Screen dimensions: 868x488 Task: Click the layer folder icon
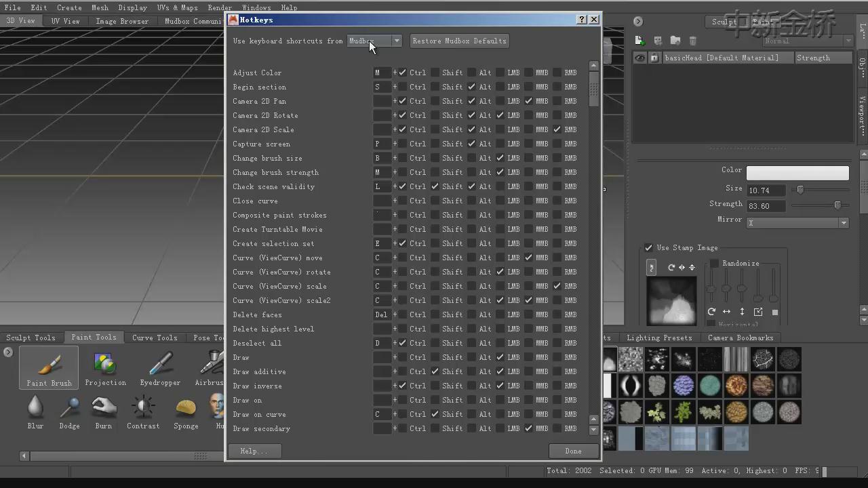coord(675,41)
